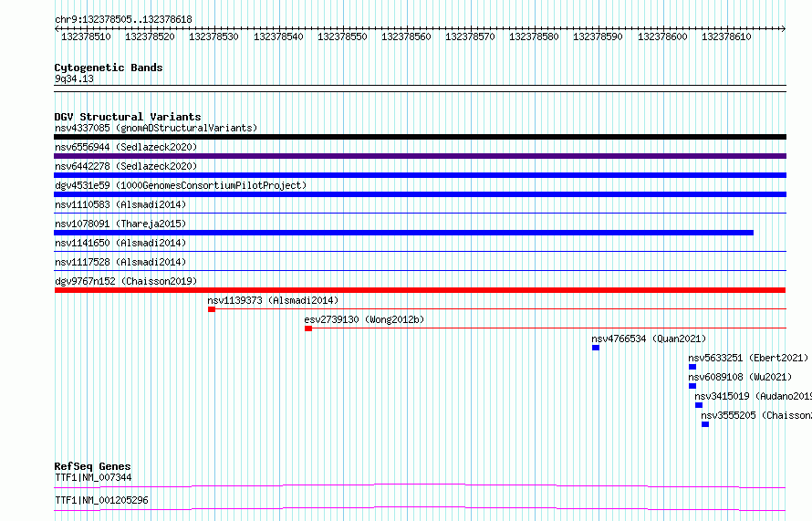Image resolution: width=812 pixels, height=521 pixels.
Task: Select blue marker under nsv3415019
Action: pyautogui.click(x=699, y=405)
